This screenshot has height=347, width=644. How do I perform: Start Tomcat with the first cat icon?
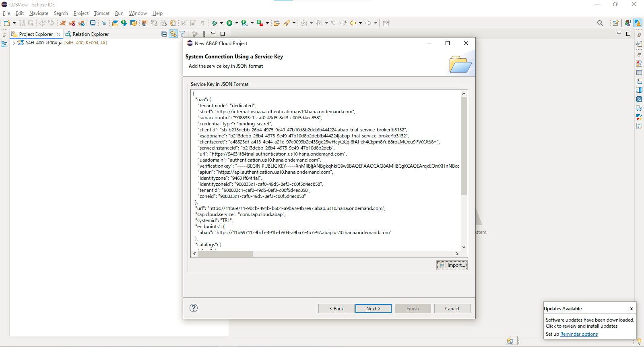click(63, 23)
